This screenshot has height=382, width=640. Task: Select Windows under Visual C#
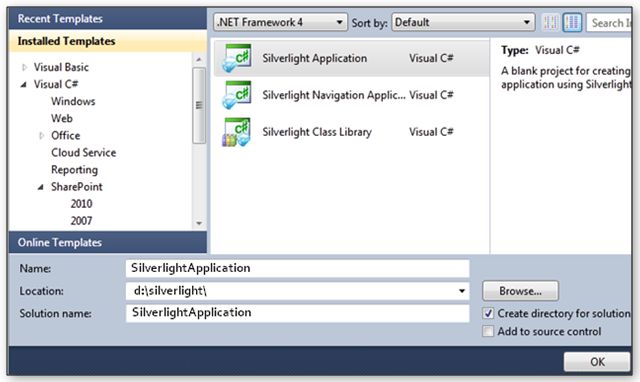click(x=73, y=101)
